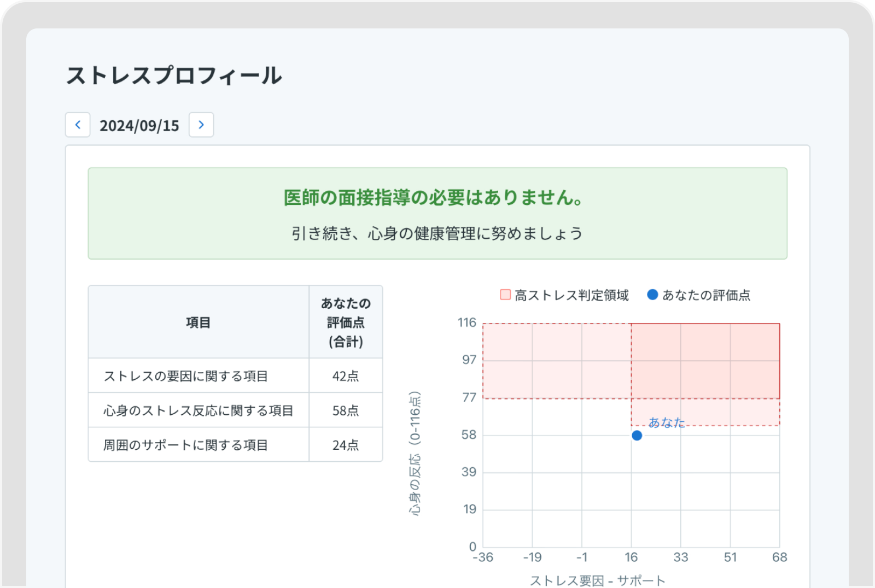Click 引き続き、心身の健康管理に努めましょう message

[437, 234]
